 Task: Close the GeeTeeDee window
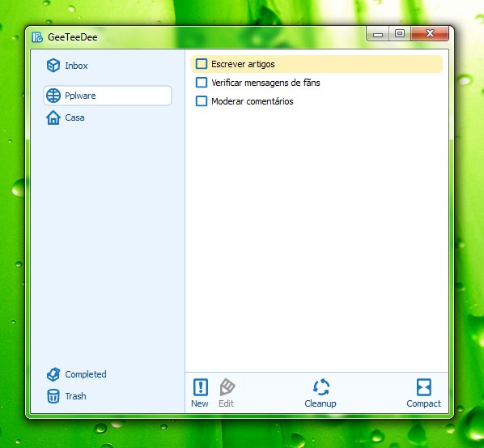point(430,33)
